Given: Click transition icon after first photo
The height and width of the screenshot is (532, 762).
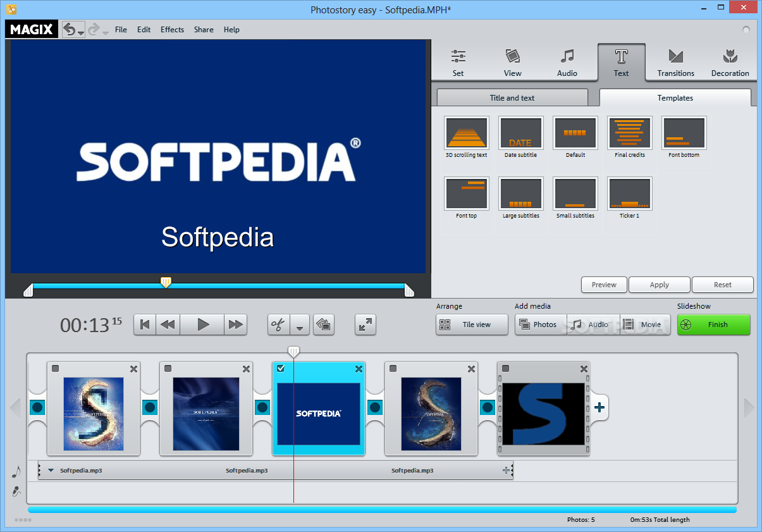Looking at the screenshot, I should pos(150,407).
